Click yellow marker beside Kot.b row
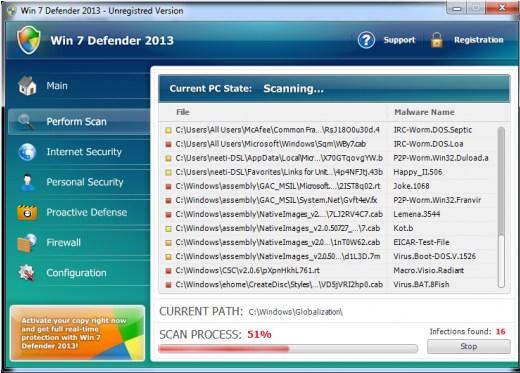The image size is (520, 373). pos(168,229)
